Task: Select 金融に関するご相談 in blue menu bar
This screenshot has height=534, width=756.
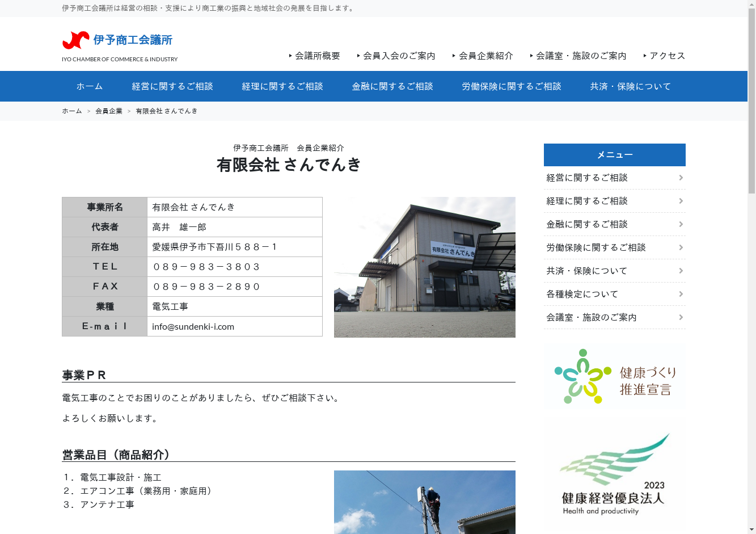Action: point(392,86)
